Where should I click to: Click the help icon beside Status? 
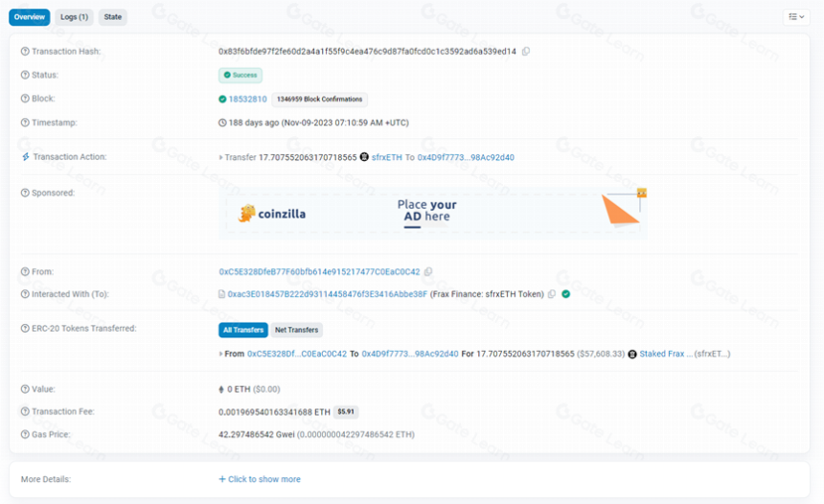point(25,75)
